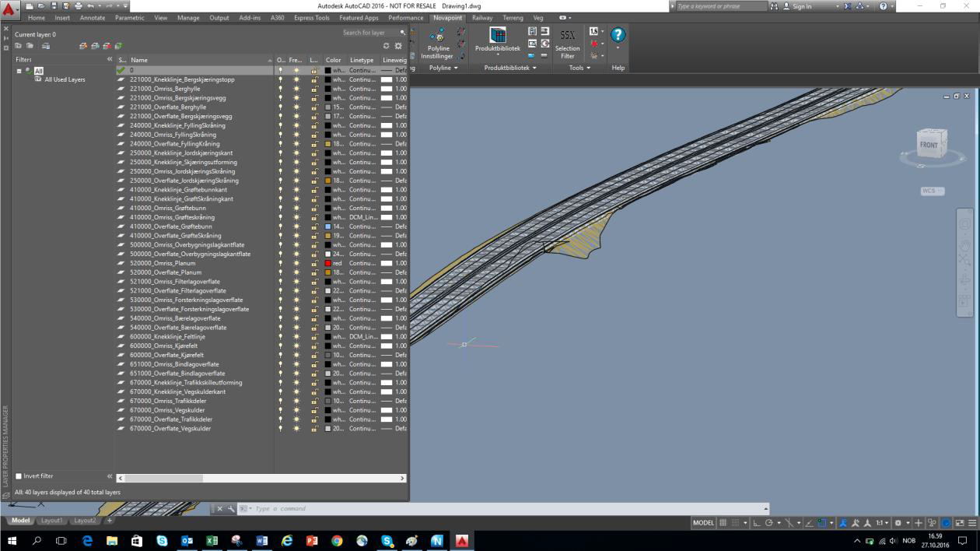Open Word from the Windows taskbar
Image resolution: width=980 pixels, height=551 pixels.
(261, 540)
